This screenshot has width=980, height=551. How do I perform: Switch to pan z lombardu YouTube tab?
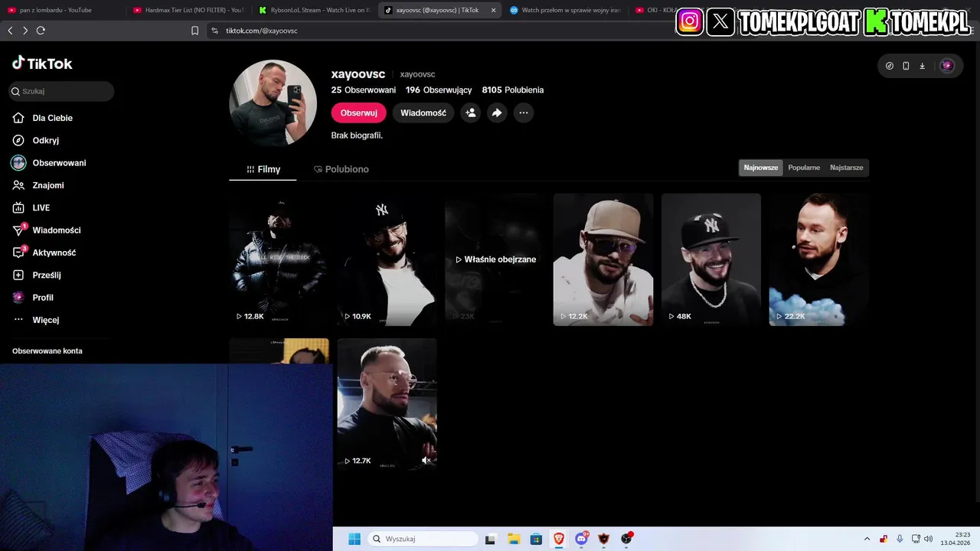click(61, 10)
